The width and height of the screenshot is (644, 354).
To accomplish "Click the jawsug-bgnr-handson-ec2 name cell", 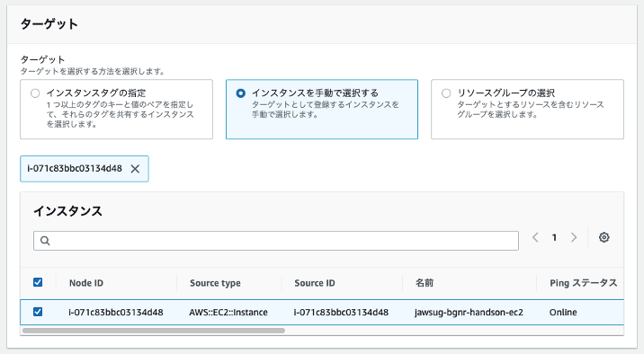I will pyautogui.click(x=469, y=312).
